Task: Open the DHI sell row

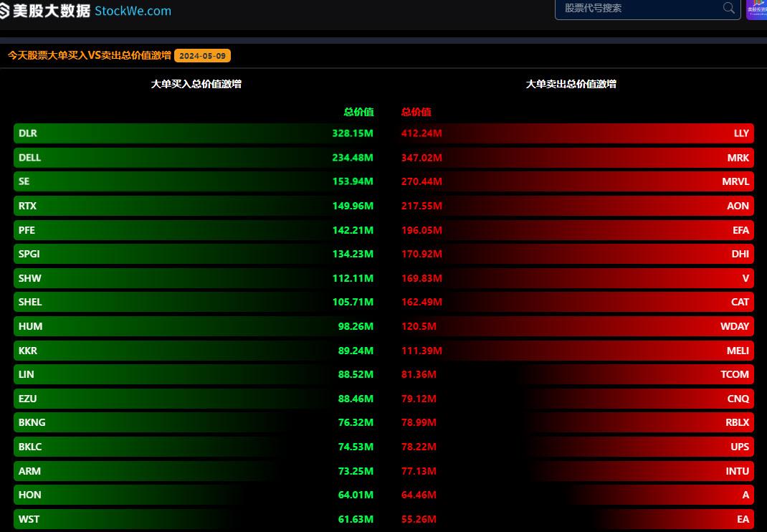Action: pyautogui.click(x=576, y=254)
